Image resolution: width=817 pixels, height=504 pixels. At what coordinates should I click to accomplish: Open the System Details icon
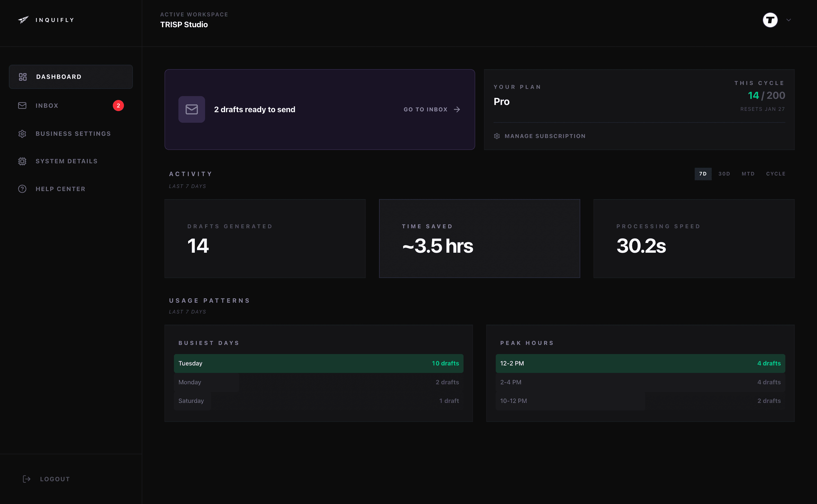22,161
